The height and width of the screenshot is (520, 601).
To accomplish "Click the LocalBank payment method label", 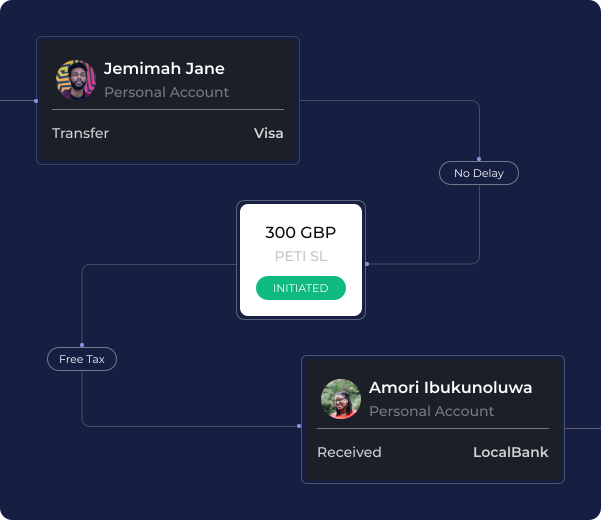I will (x=510, y=452).
